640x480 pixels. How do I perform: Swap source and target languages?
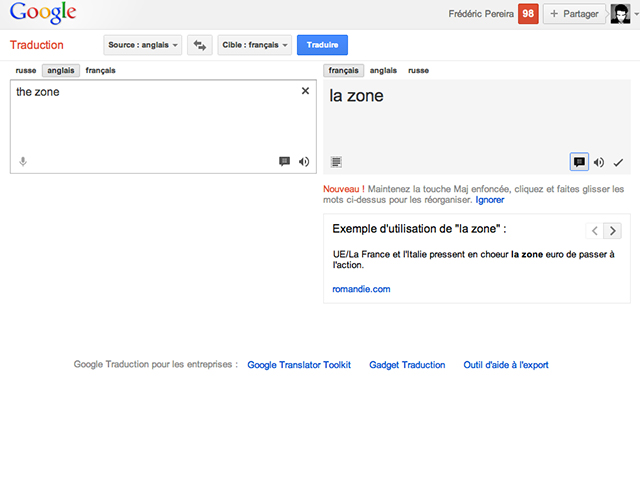(x=200, y=45)
